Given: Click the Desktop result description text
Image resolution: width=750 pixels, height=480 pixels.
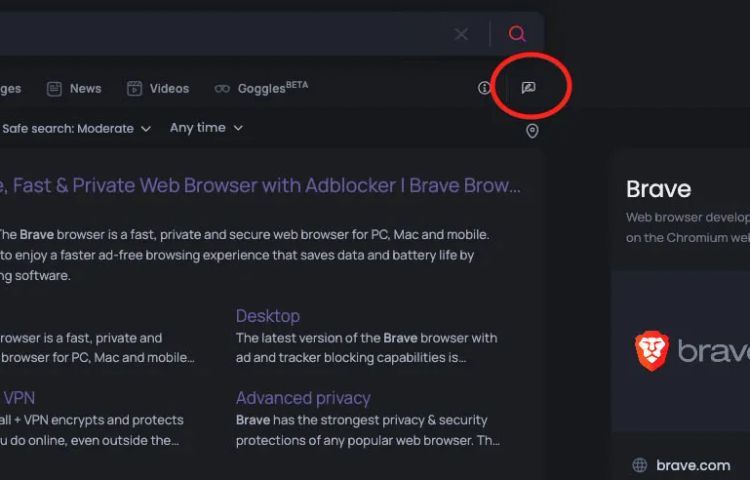Looking at the screenshot, I should click(x=366, y=348).
